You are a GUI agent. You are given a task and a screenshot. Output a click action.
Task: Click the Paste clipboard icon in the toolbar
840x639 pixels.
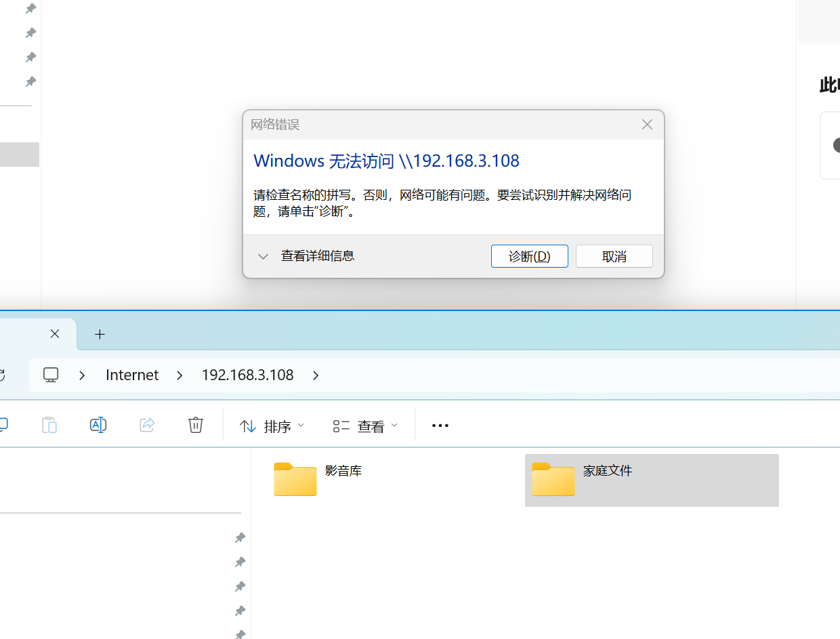49,425
